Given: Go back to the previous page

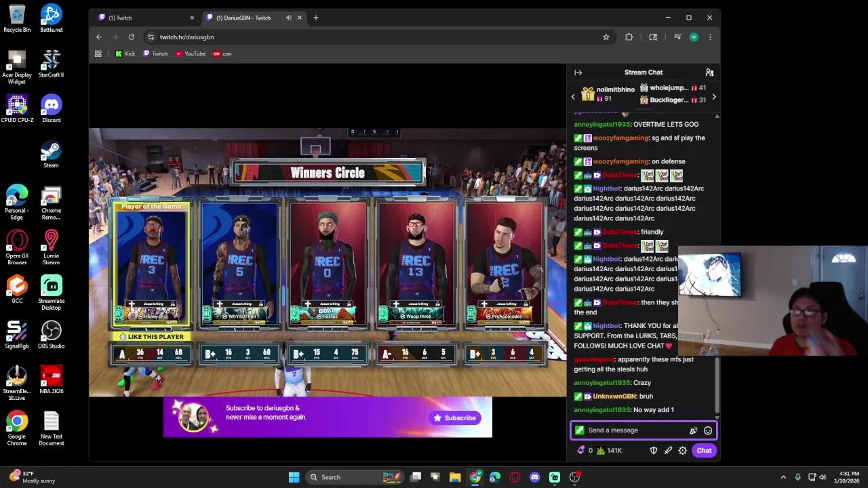Looking at the screenshot, I should tap(99, 37).
